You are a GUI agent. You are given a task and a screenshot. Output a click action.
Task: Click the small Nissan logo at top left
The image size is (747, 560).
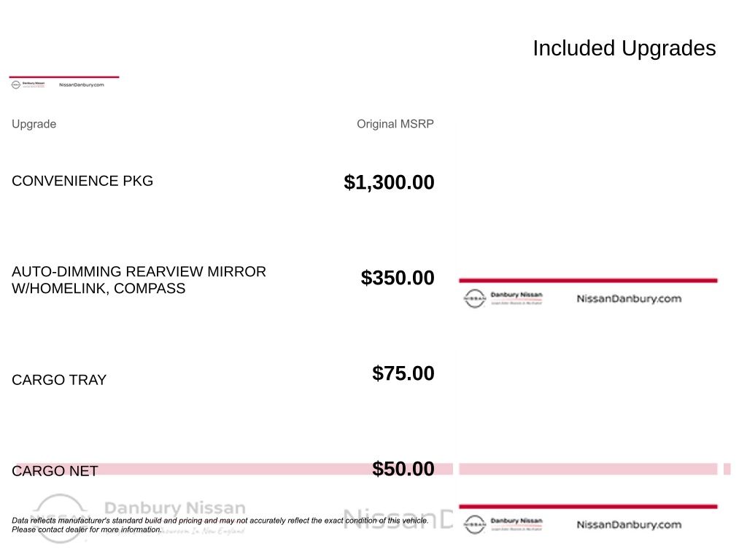point(16,85)
